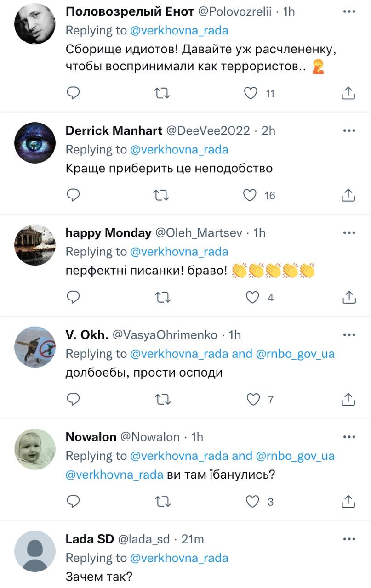
Task: Open @rnbo_gov_ua link in V. Okh.'s reply
Action: click(x=295, y=354)
